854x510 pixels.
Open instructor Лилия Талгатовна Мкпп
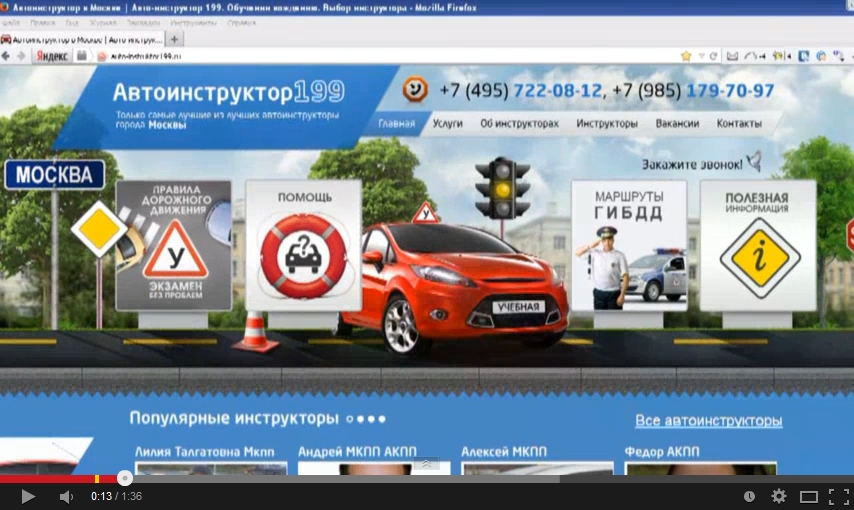point(205,452)
